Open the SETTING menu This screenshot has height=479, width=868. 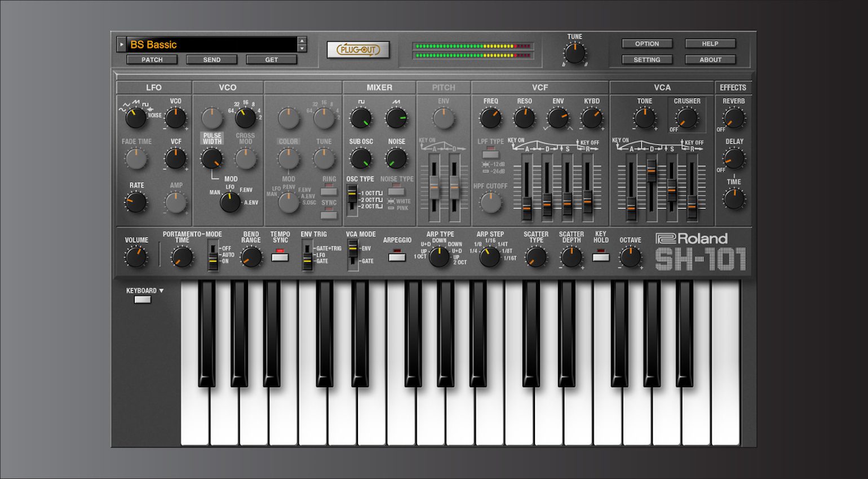647,60
